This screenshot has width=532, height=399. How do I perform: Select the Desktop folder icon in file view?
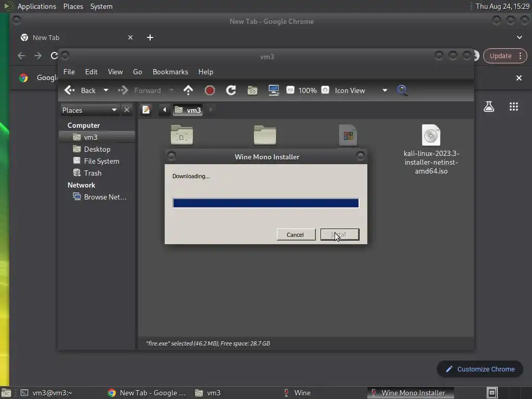pos(182,135)
